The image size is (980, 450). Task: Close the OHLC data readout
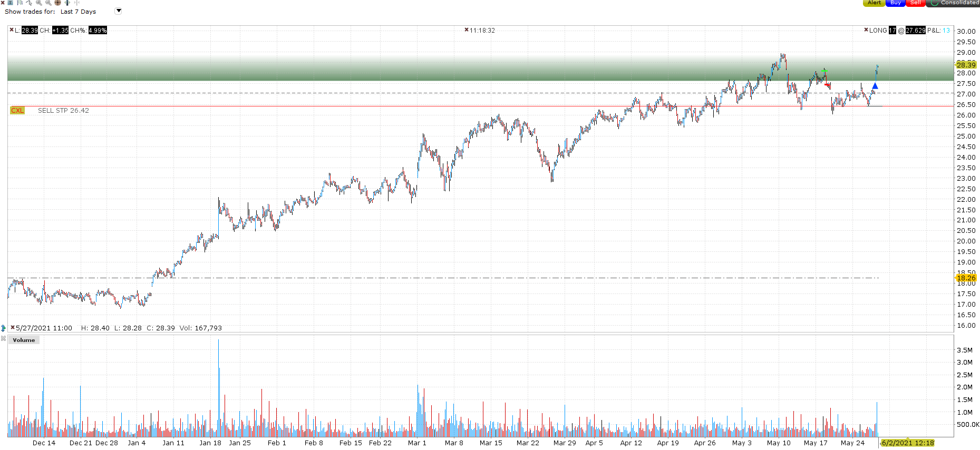click(13, 328)
